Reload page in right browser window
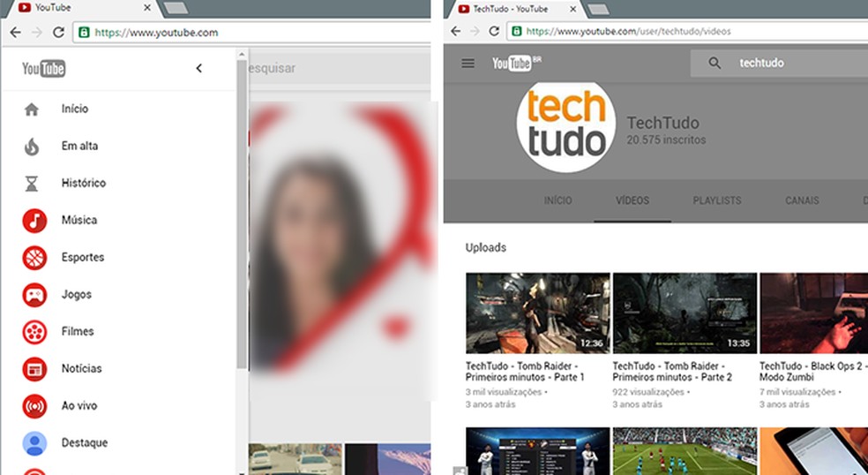 (x=494, y=31)
